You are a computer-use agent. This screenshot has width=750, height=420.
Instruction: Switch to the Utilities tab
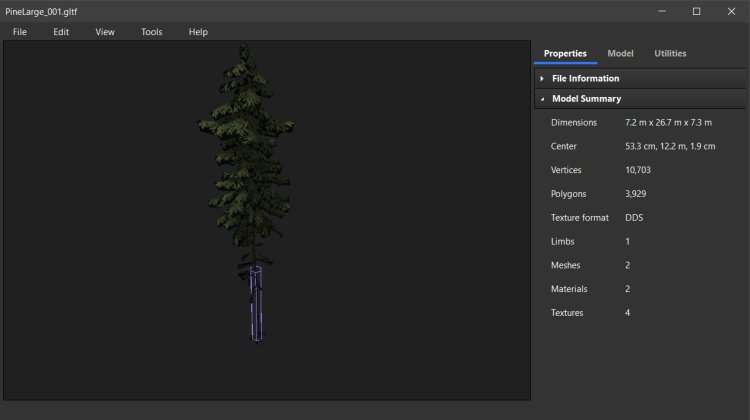pyautogui.click(x=670, y=53)
